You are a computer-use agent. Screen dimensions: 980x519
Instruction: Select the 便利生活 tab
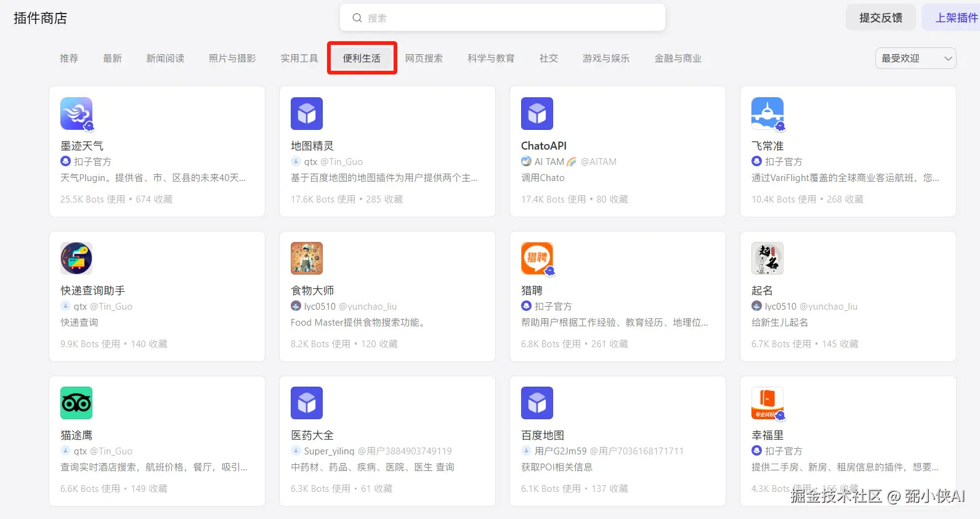tap(362, 58)
